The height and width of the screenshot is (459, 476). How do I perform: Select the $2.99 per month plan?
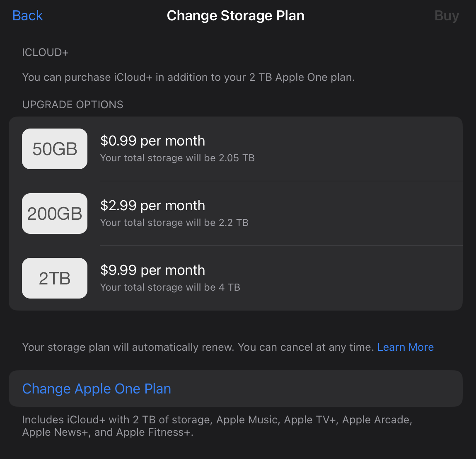(152, 206)
